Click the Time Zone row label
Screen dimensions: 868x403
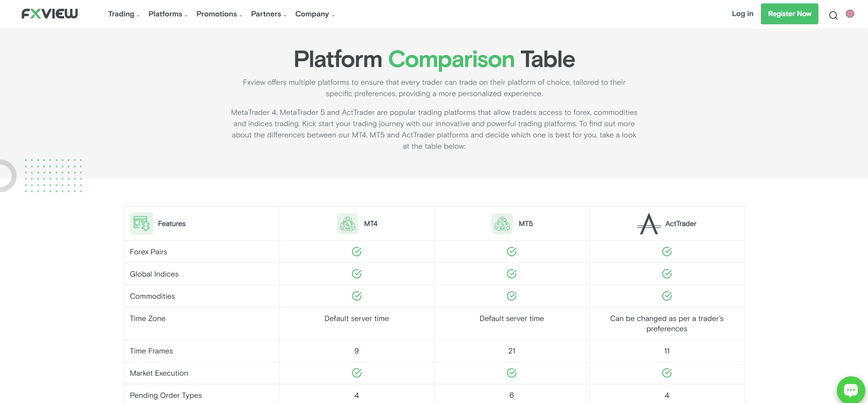[147, 319]
